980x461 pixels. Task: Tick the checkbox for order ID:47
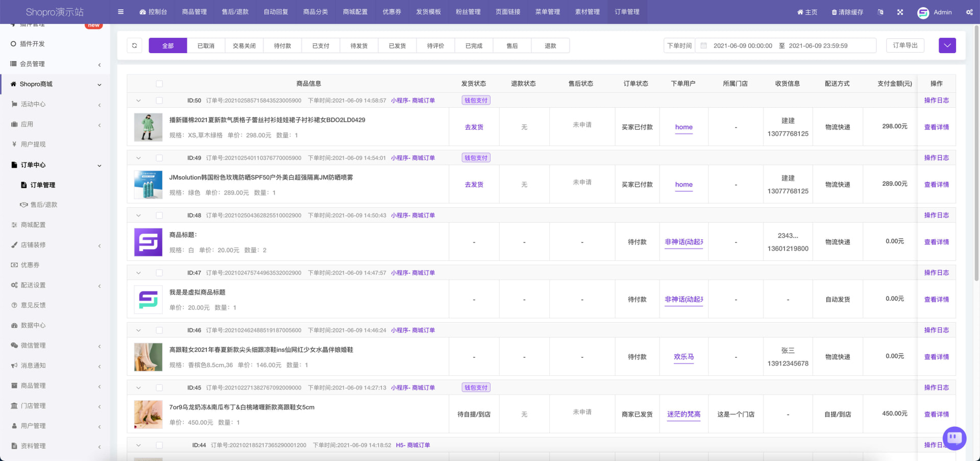(159, 273)
